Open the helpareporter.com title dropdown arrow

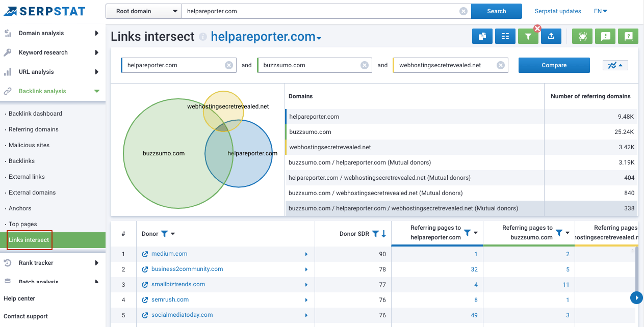[319, 39]
